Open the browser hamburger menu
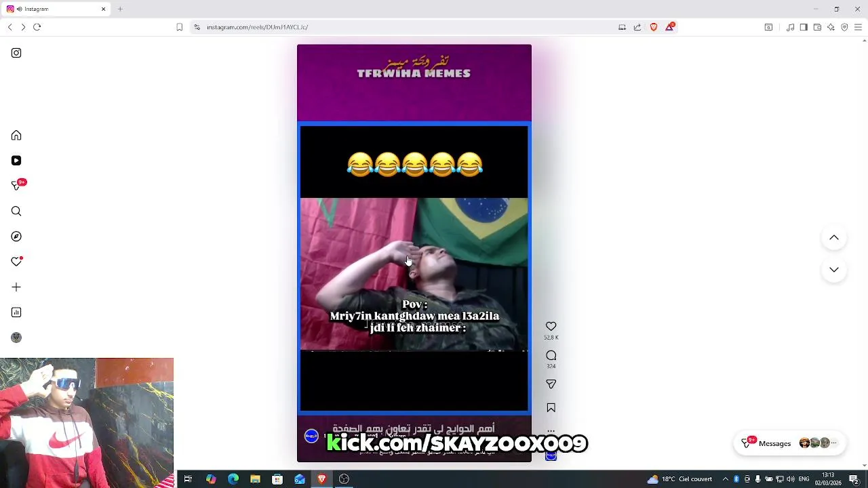This screenshot has height=488, width=868. (858, 27)
